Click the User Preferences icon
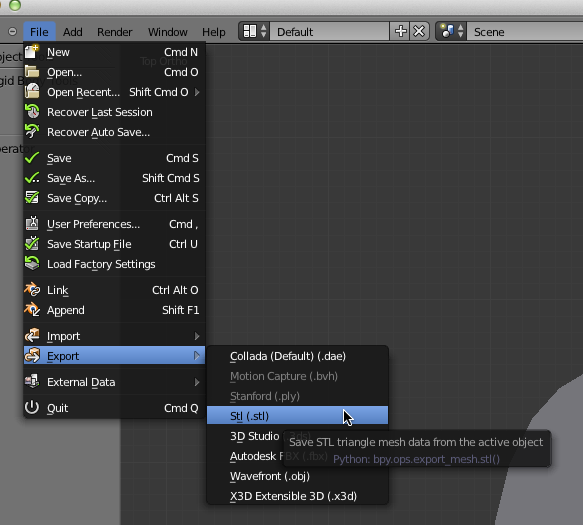583x525 pixels. 32,223
